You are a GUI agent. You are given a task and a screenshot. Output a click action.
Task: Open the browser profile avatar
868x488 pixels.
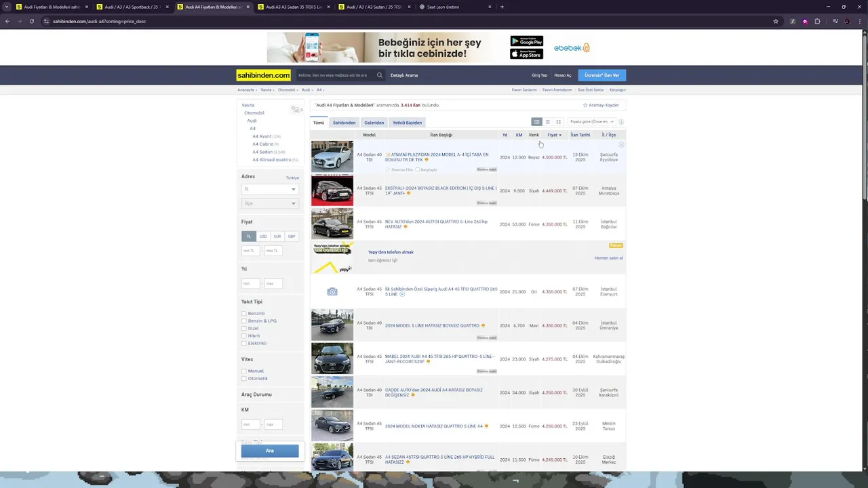click(x=847, y=21)
